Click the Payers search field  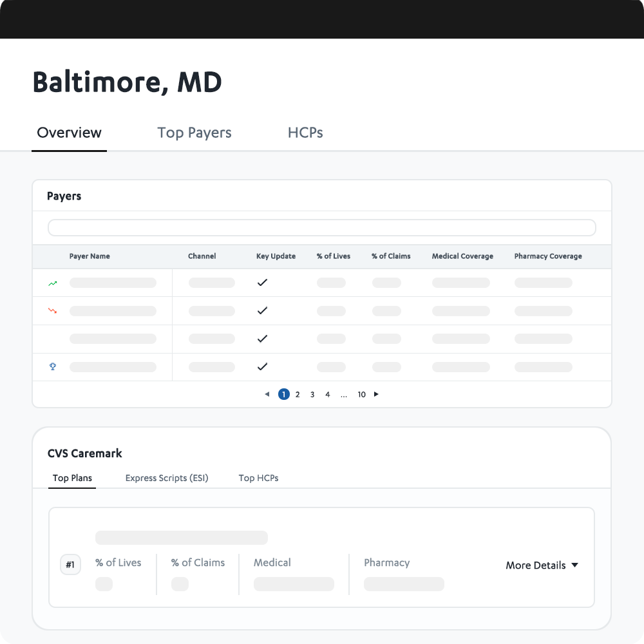pos(321,228)
